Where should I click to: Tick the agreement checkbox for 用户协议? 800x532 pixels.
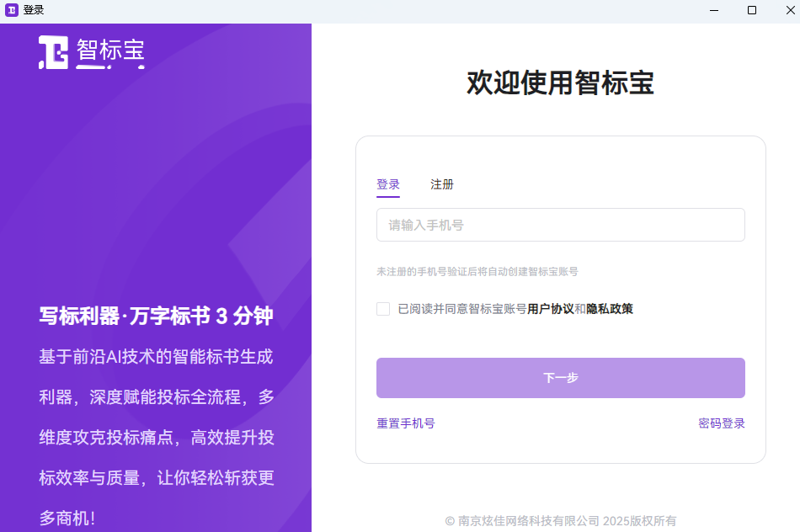(x=383, y=309)
